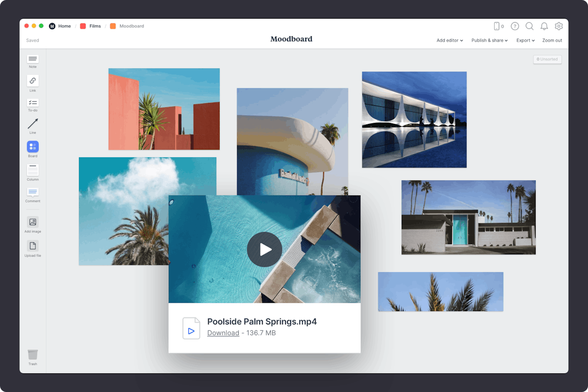Viewport: 588px width, 392px height.
Task: Open the Trash panel
Action: 32,356
